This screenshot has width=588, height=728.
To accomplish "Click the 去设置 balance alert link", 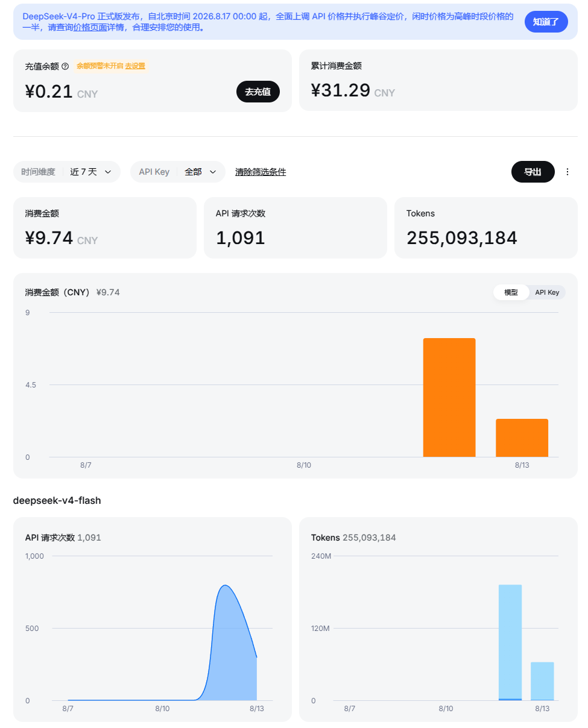I will click(135, 66).
